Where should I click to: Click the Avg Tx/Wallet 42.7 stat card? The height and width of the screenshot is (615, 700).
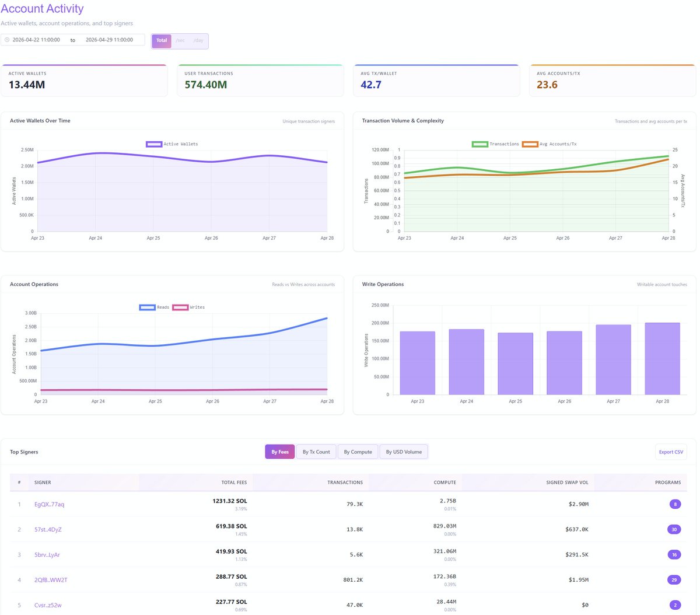(436, 81)
